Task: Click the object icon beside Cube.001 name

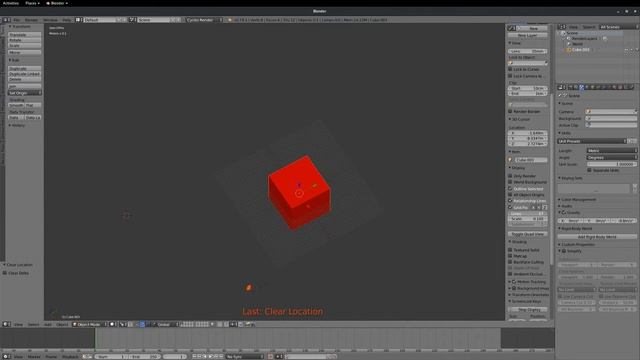Action: [x=511, y=160]
